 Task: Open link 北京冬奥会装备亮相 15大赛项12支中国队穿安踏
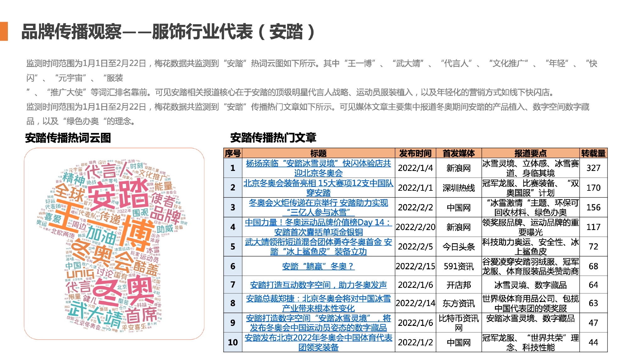coord(318,188)
